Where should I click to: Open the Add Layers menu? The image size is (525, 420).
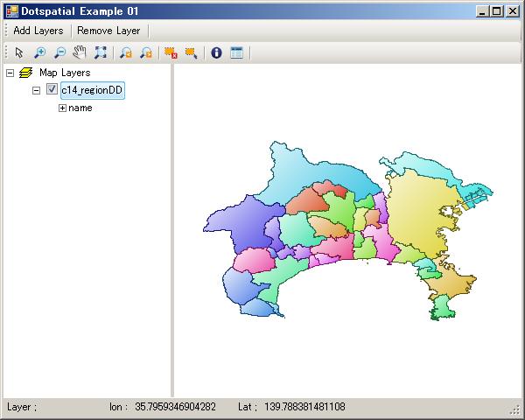pyautogui.click(x=38, y=31)
